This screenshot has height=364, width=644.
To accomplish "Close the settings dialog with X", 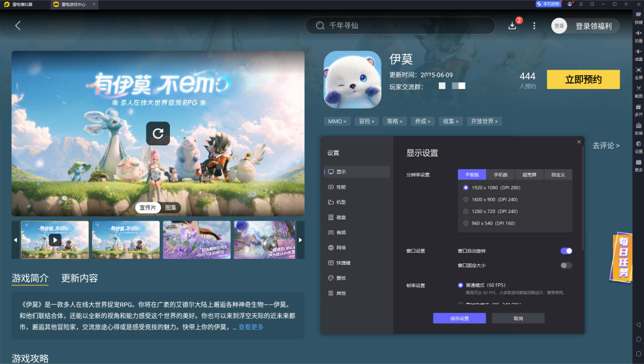I will (579, 142).
